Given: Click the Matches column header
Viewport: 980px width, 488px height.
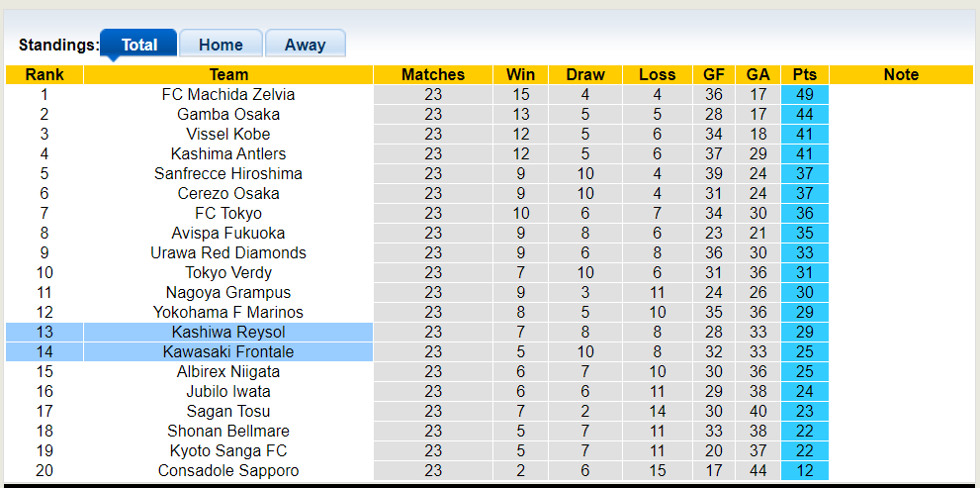Looking at the screenshot, I should [433, 75].
